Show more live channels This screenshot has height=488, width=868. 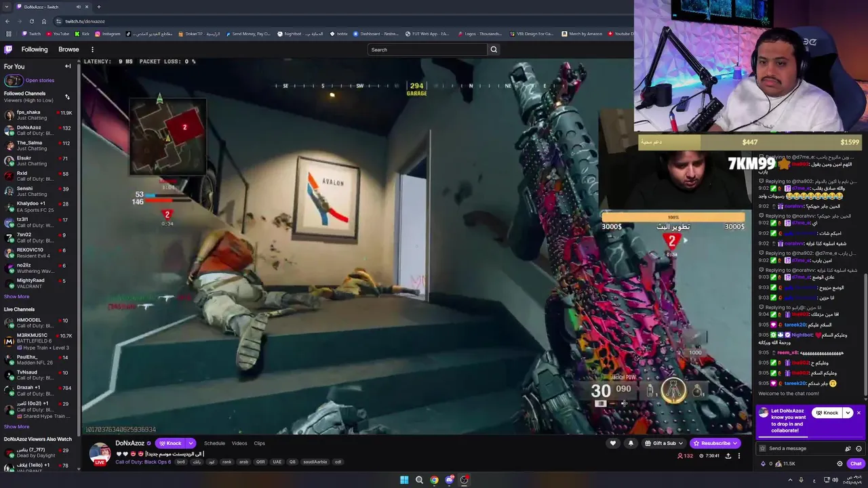16,426
